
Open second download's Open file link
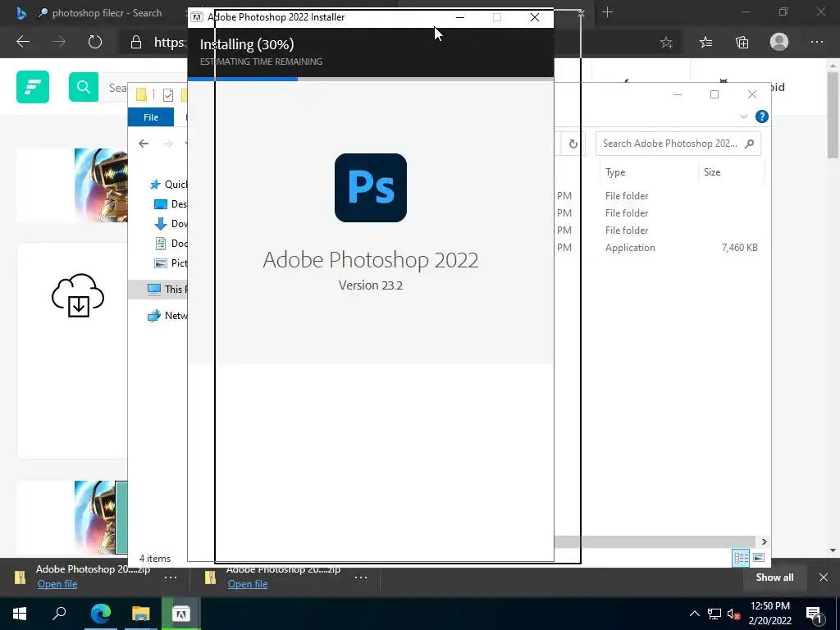coord(248,584)
